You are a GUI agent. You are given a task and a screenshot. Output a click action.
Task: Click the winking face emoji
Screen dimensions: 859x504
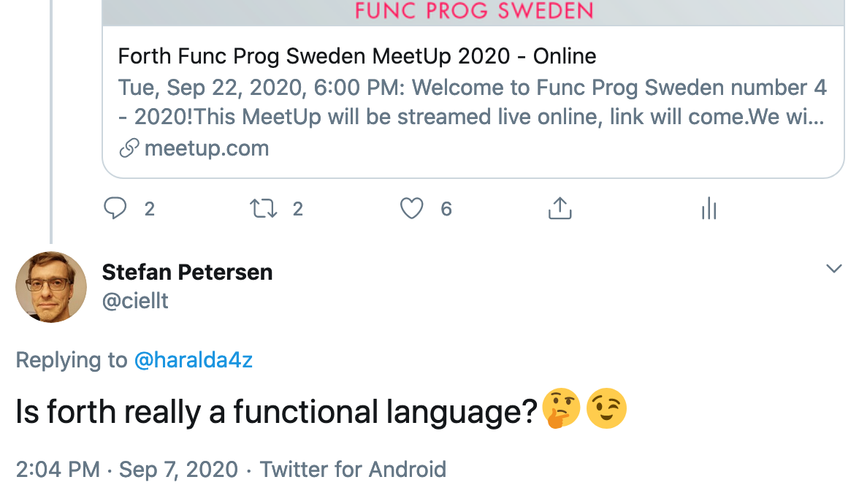click(606, 409)
